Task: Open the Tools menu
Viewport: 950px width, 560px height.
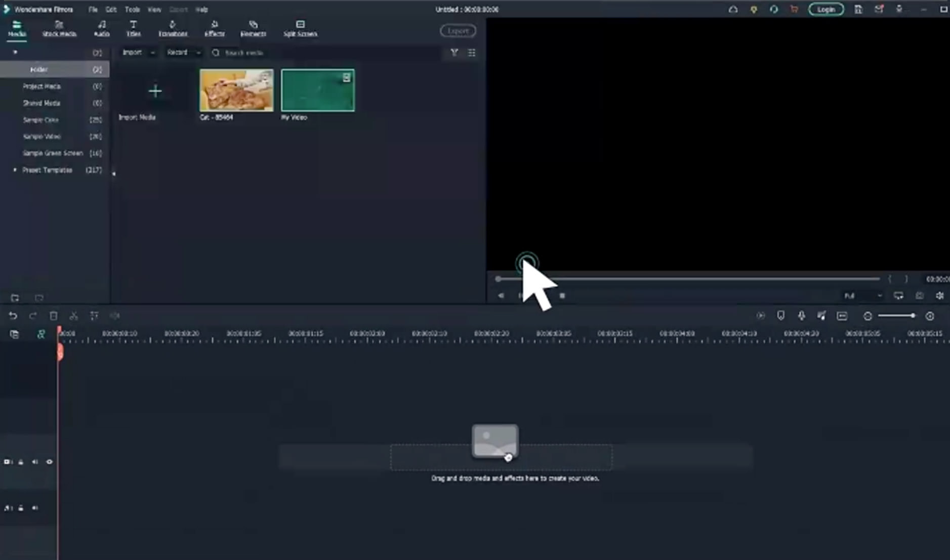Action: (132, 10)
